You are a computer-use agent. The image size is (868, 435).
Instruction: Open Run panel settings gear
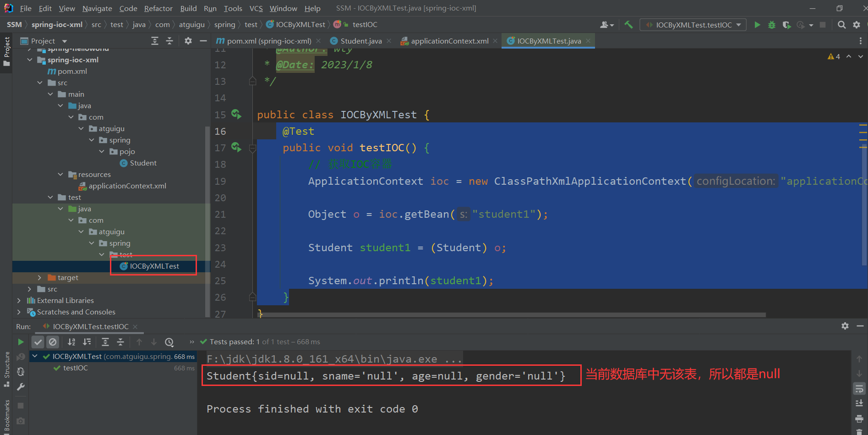point(845,326)
